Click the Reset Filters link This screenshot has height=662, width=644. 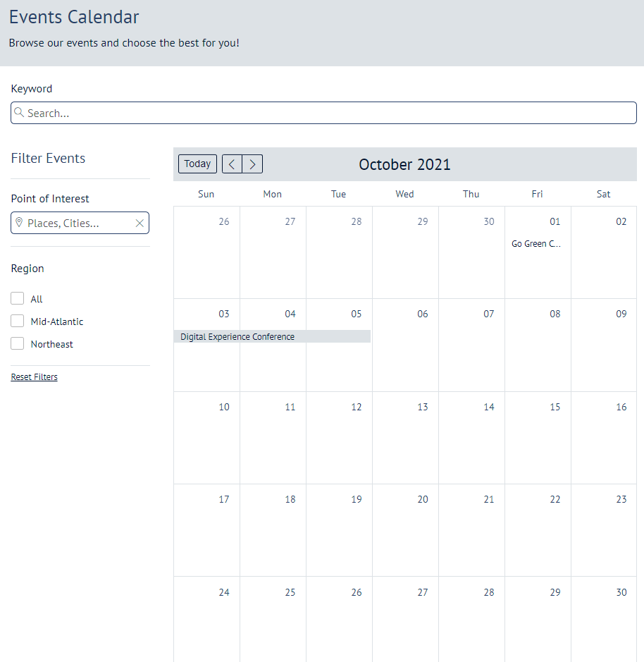point(34,376)
